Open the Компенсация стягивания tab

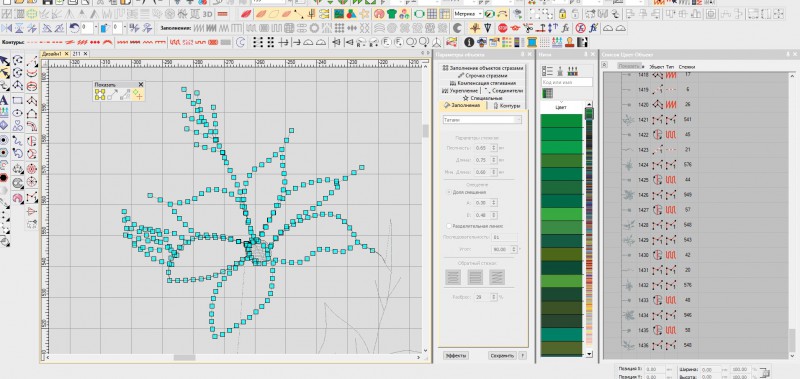pos(483,83)
